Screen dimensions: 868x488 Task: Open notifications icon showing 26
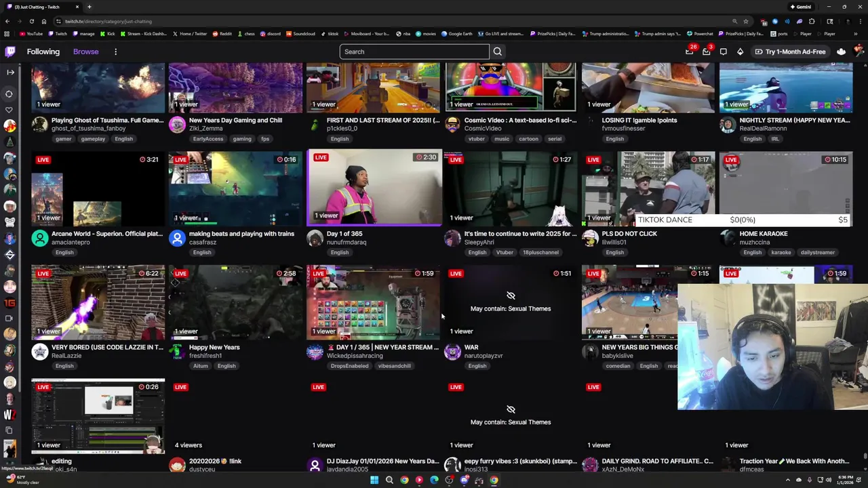(690, 52)
